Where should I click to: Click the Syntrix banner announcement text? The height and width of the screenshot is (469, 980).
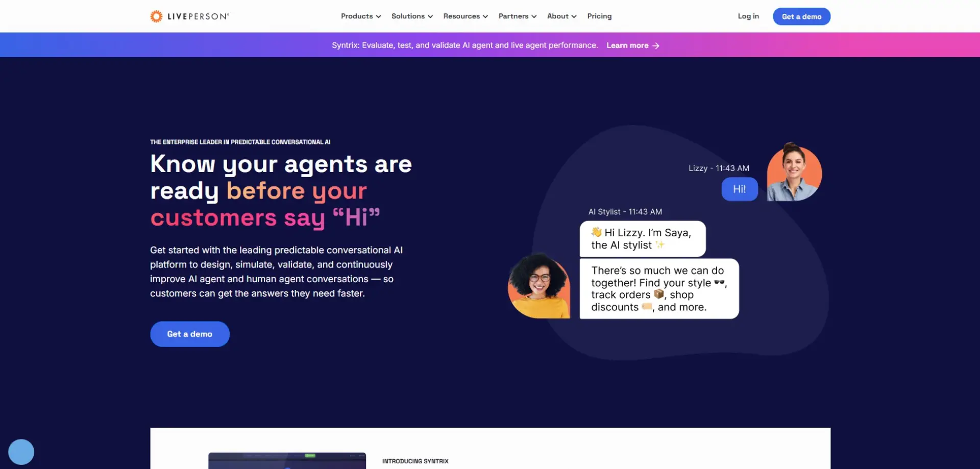464,45
